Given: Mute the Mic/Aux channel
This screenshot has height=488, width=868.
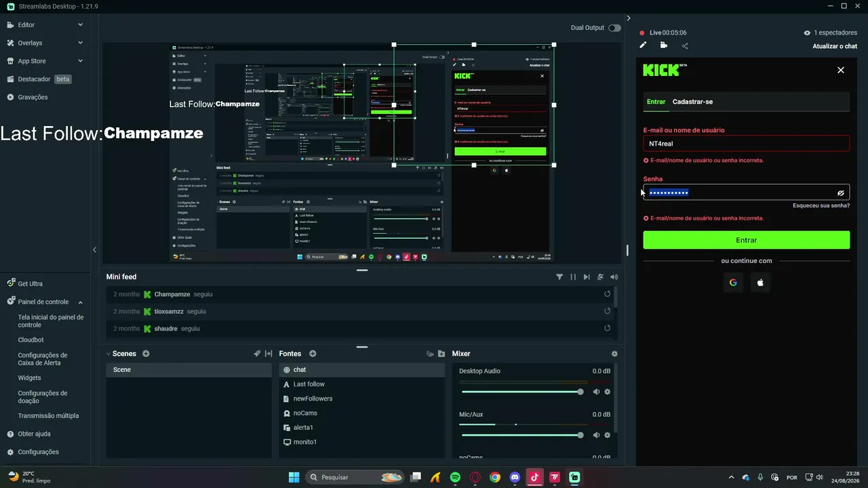Looking at the screenshot, I should [597, 435].
